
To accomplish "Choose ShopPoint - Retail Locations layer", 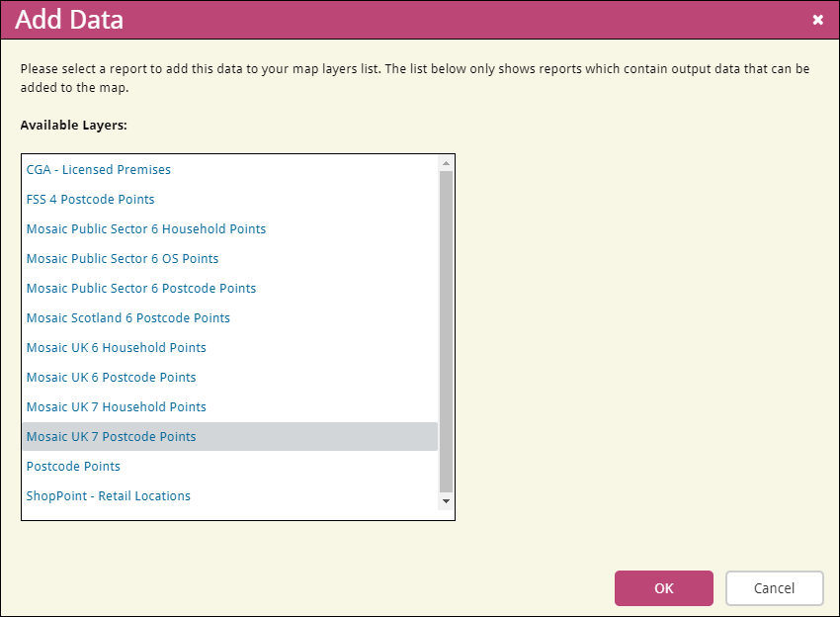I will click(x=230, y=495).
